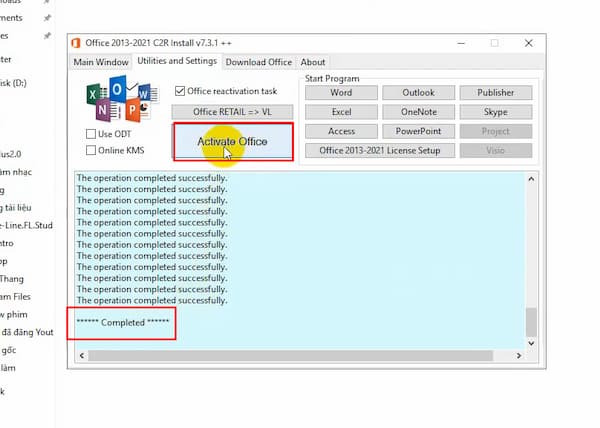600x428 pixels.
Task: Close the C2R Install window
Action: point(529,43)
